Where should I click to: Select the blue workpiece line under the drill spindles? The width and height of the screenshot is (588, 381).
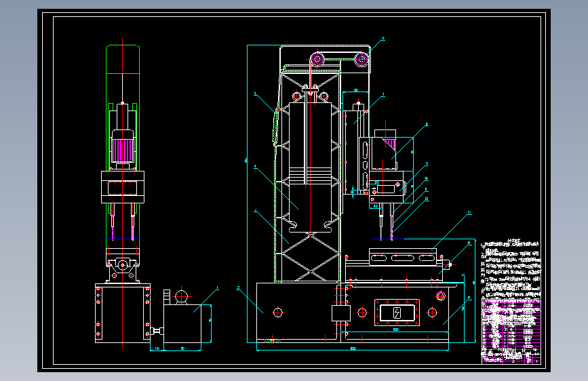[x=388, y=239]
